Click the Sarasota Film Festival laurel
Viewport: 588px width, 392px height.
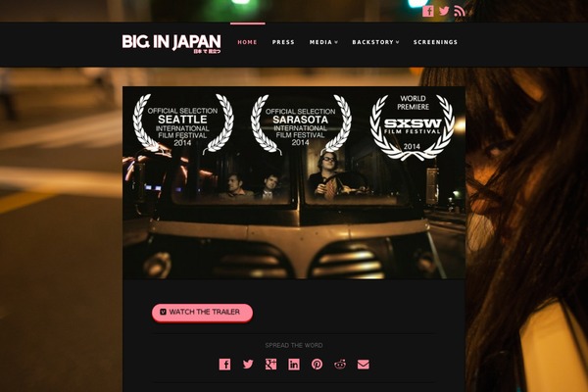pyautogui.click(x=301, y=124)
